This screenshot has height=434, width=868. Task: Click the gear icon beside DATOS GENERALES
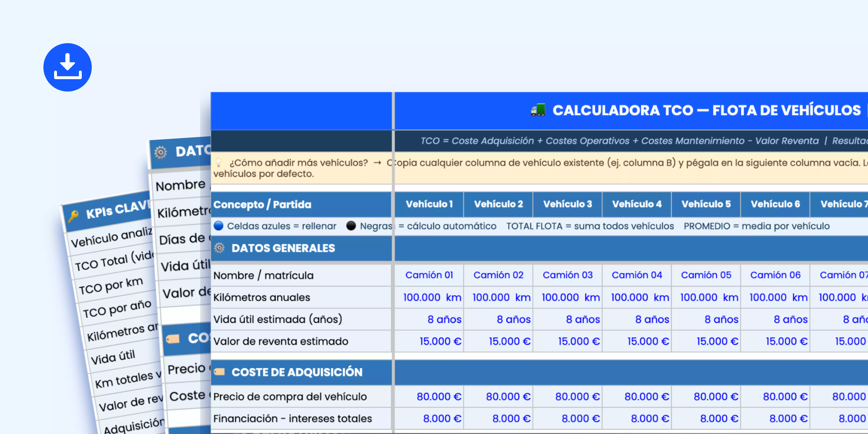tap(219, 248)
